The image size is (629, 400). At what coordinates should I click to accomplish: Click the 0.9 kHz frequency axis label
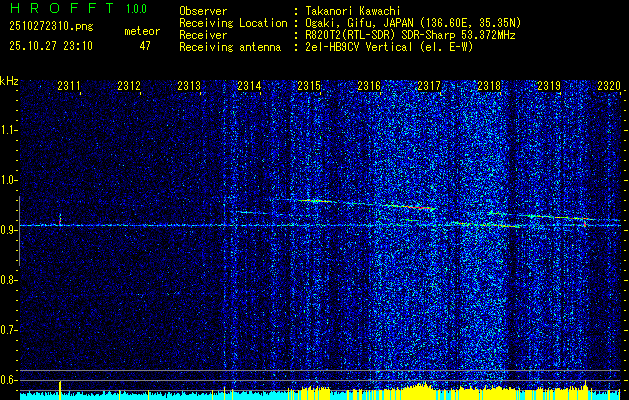8,230
